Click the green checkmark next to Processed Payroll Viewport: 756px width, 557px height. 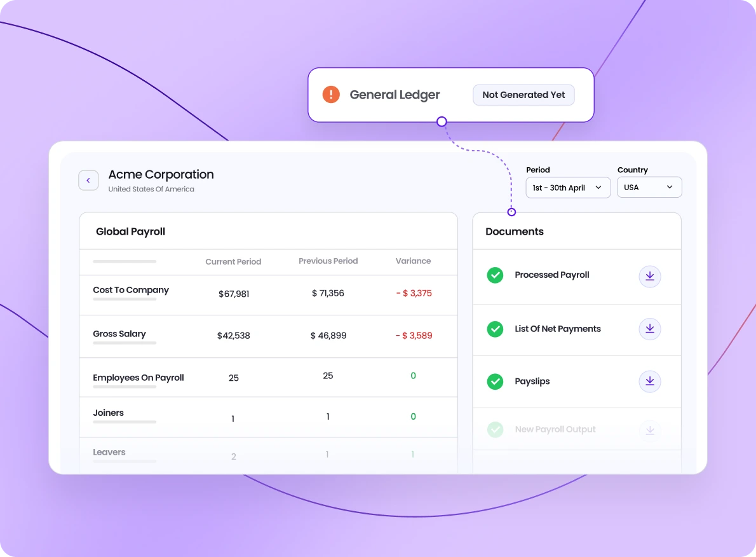pyautogui.click(x=495, y=275)
